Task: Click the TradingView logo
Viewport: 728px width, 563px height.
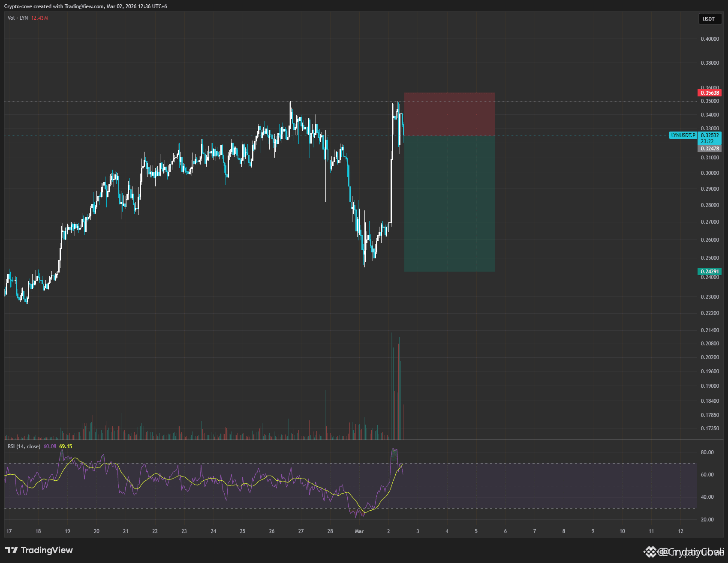Action: [x=39, y=550]
